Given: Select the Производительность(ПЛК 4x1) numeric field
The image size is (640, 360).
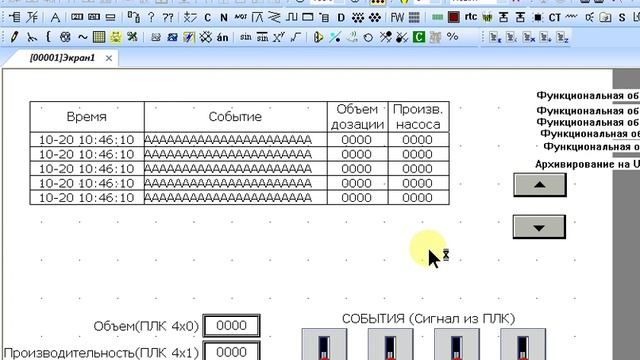Looking at the screenshot, I should point(231,351).
